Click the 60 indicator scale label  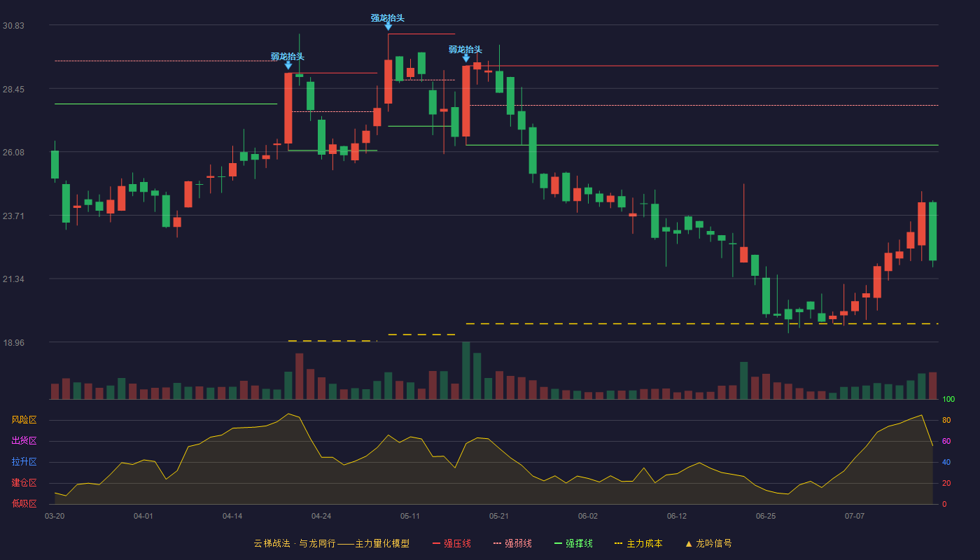click(x=946, y=441)
